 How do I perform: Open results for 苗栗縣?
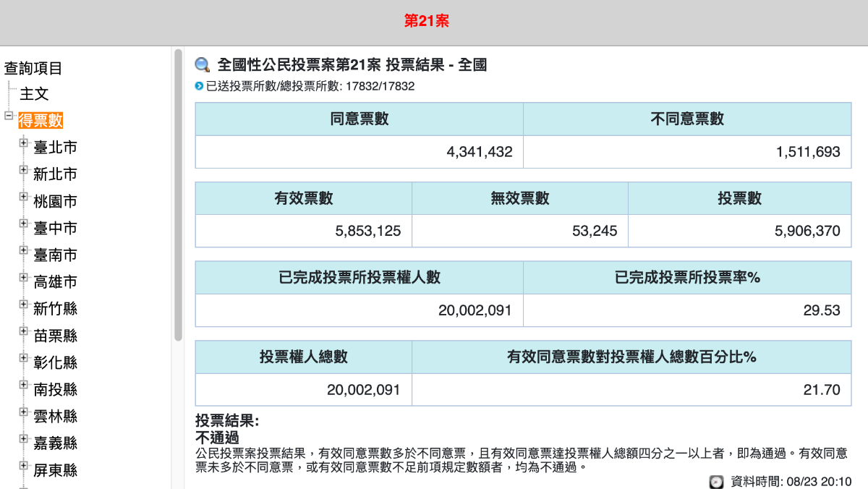tap(55, 336)
